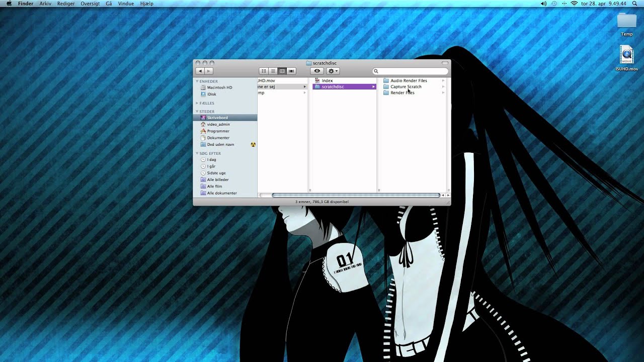Go forward in Finder window
The width and height of the screenshot is (644, 362).
pos(209,71)
